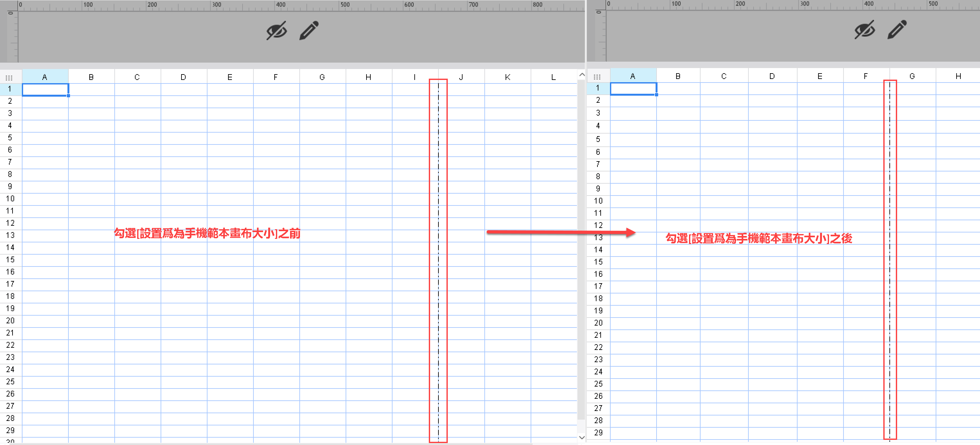Select row 13 header in left spreadsheet
Viewport: 980px width, 445px height.
[10, 235]
